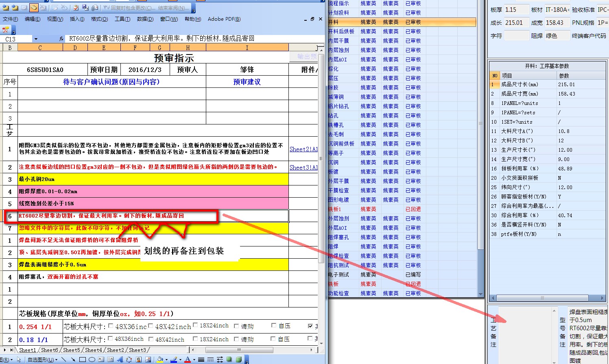Open the Name Box dropdown arrow
The image size is (609, 364).
(x=36, y=39)
